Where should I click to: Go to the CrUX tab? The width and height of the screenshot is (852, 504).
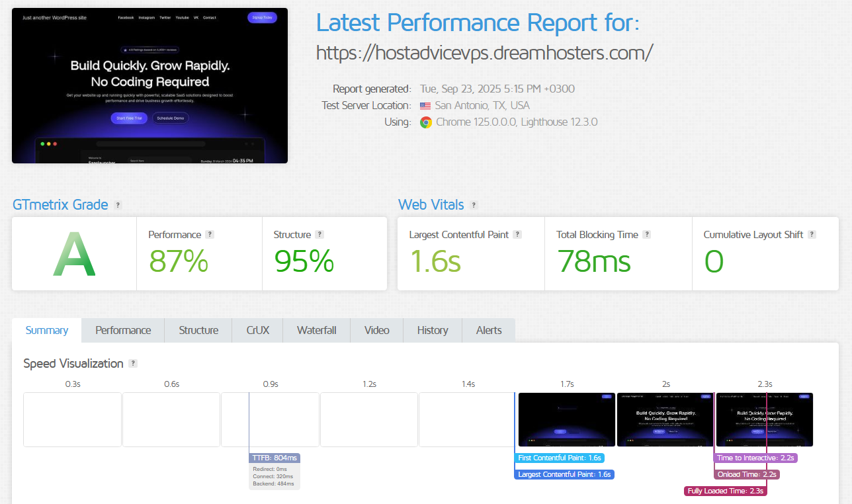[x=257, y=330]
